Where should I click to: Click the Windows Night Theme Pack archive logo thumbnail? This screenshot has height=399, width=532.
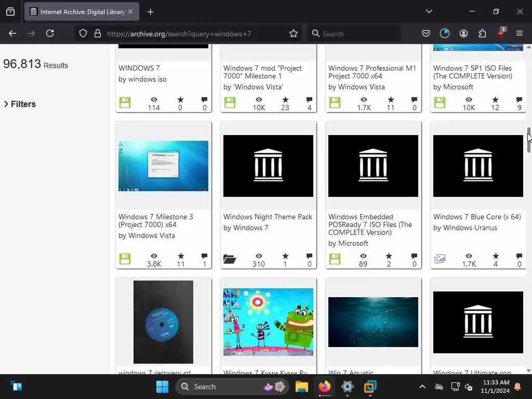[x=268, y=166]
